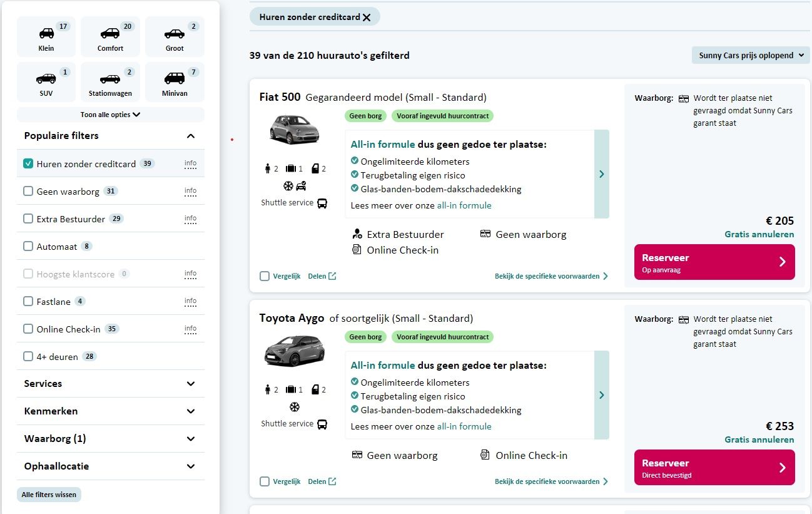Check the 4+ deuren filter
812x514 pixels.
point(28,356)
